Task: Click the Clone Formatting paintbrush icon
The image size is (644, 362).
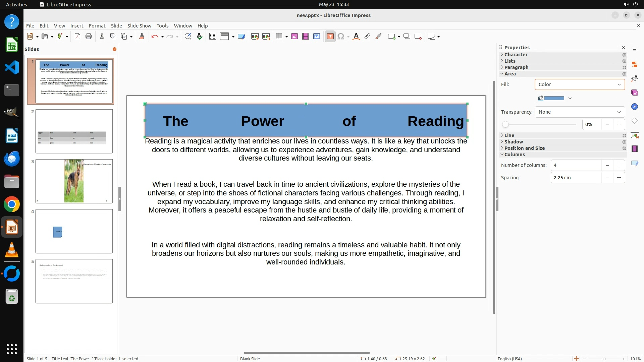Action: (142, 37)
